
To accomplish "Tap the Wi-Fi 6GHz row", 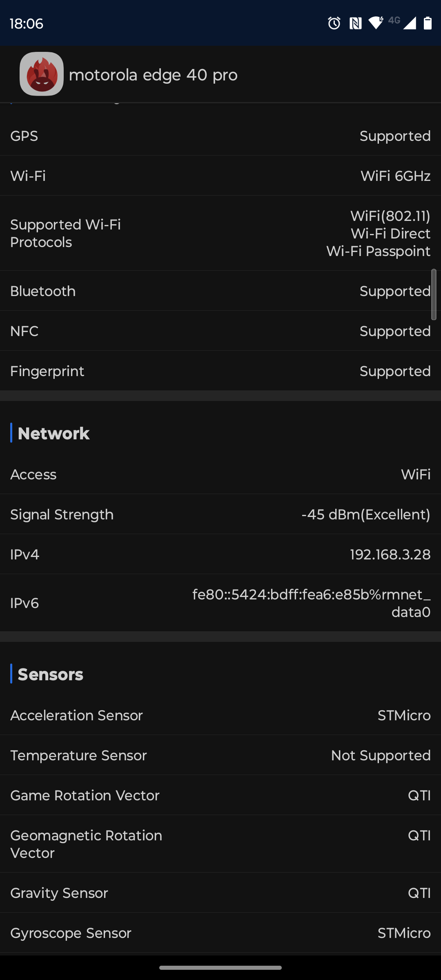I will pyautogui.click(x=220, y=176).
